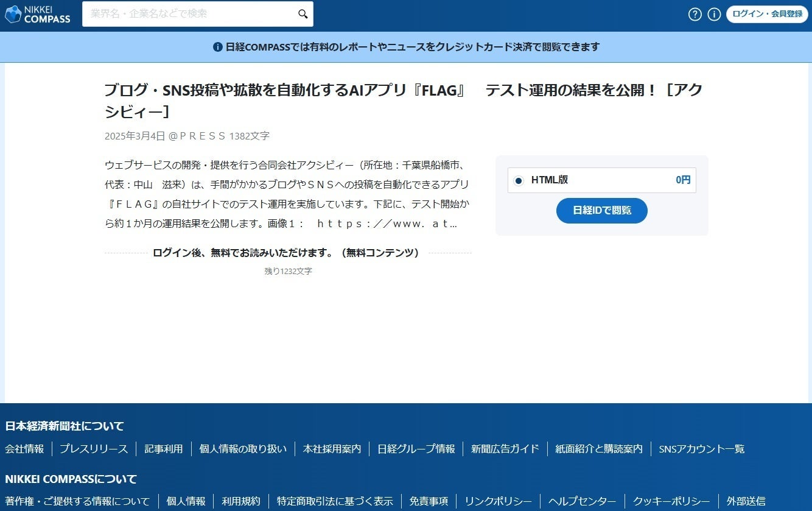
Task: Click the 日経IDで閲覧 button
Action: (601, 211)
